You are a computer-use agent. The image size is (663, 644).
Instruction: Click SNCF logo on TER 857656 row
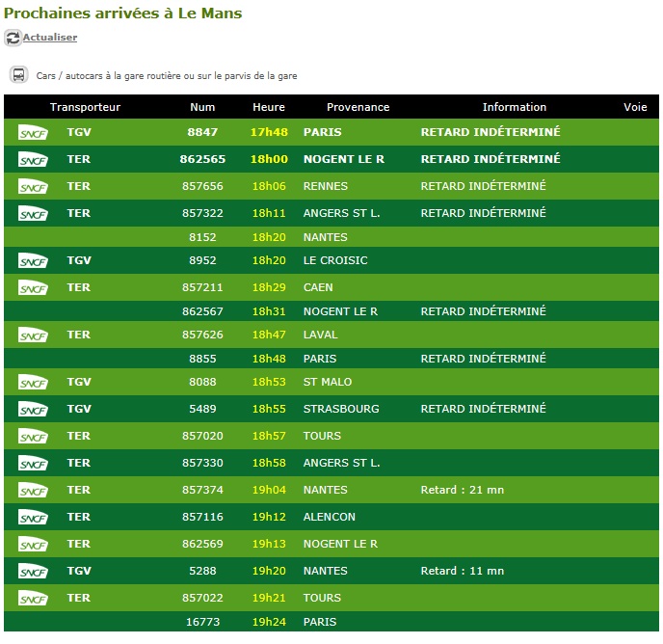33,187
